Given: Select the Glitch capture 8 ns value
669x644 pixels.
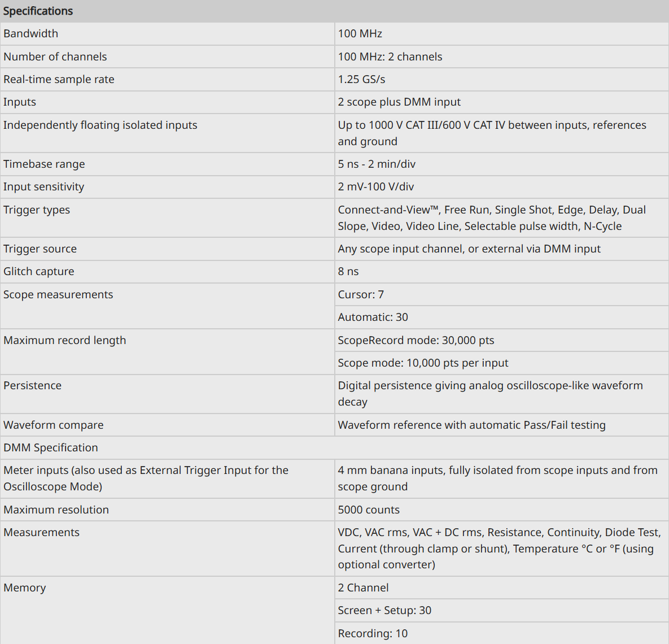Looking at the screenshot, I should coord(348,272).
